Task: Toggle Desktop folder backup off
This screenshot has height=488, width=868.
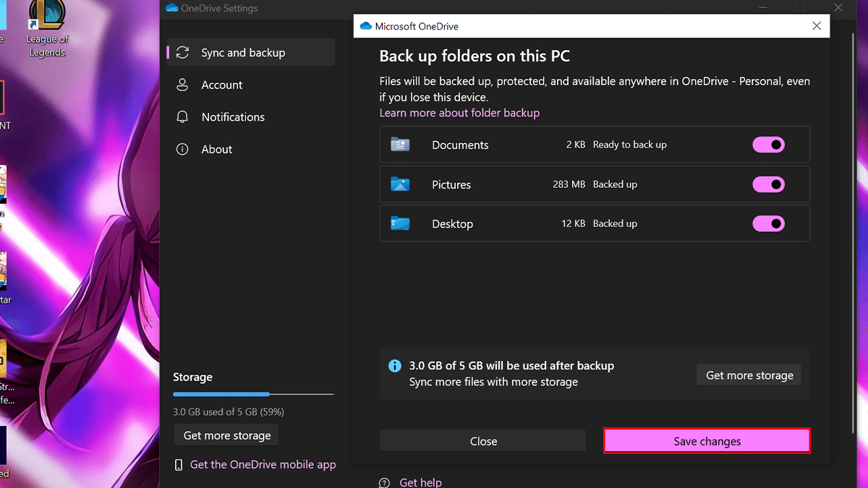Action: click(768, 223)
